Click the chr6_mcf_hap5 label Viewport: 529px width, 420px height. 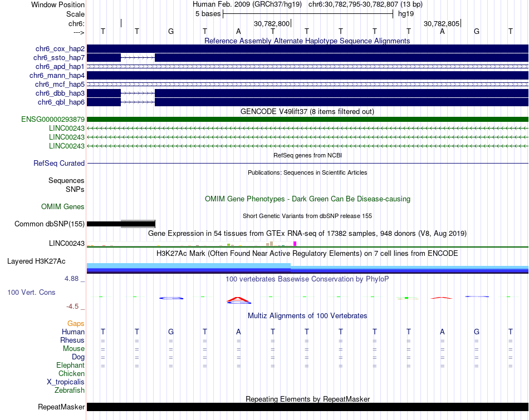(60, 84)
